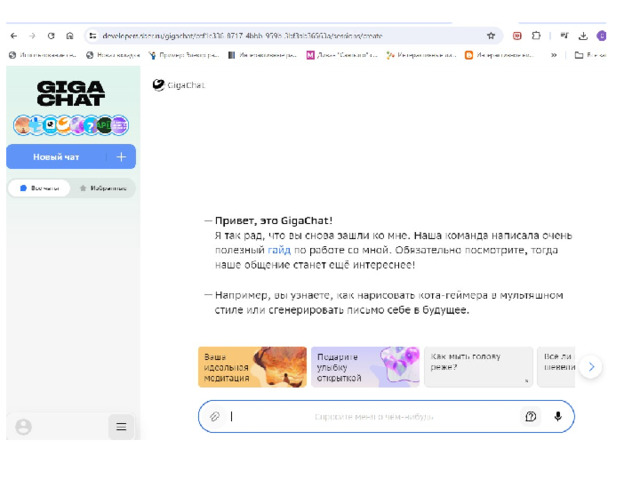Click the browser home icon
This screenshot has width=640, height=480.
click(70, 36)
